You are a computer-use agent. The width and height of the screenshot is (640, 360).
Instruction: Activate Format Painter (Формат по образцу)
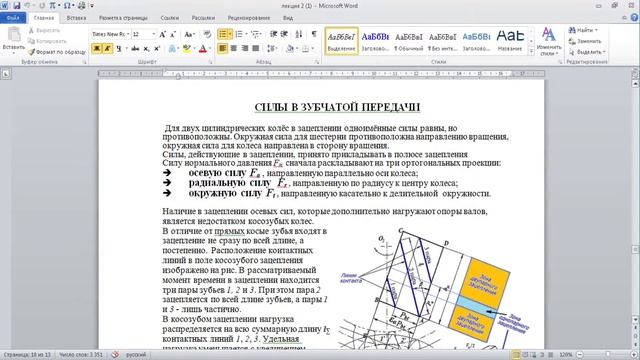(57, 52)
